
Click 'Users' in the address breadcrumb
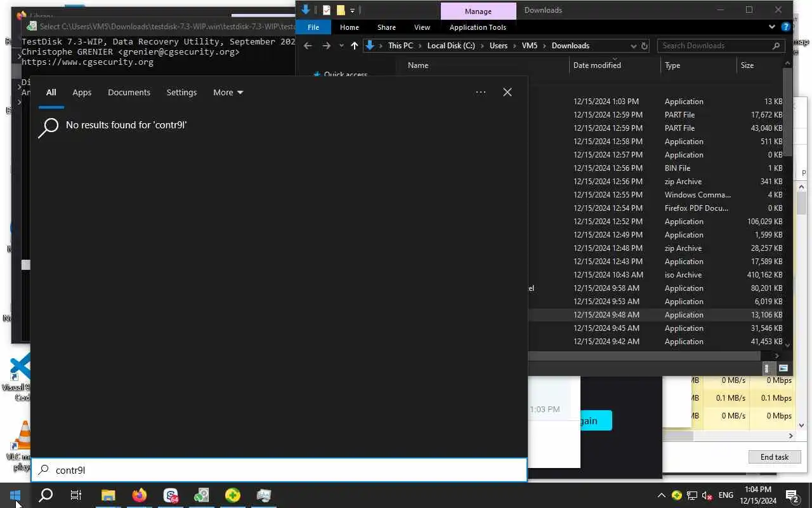[499, 46]
